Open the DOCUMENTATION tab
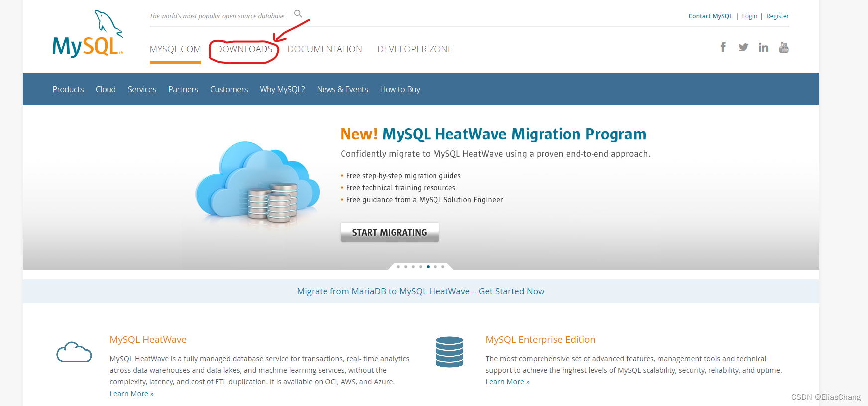The image size is (868, 406). pos(325,49)
